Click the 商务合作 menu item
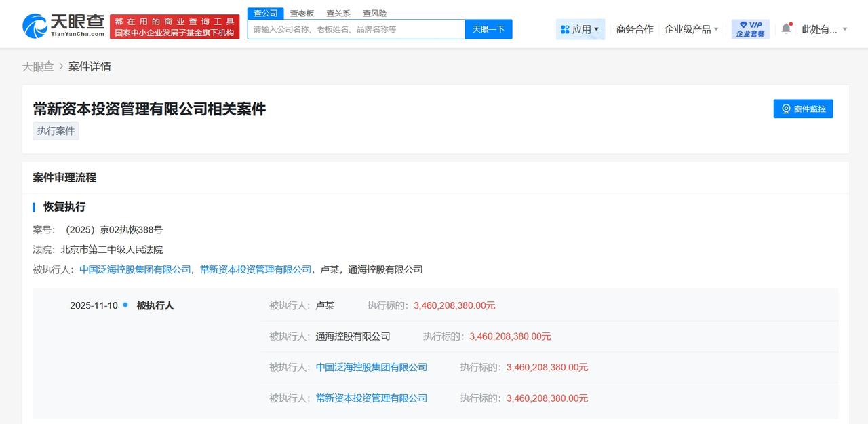Viewport: 868px width, 424px height. point(633,28)
